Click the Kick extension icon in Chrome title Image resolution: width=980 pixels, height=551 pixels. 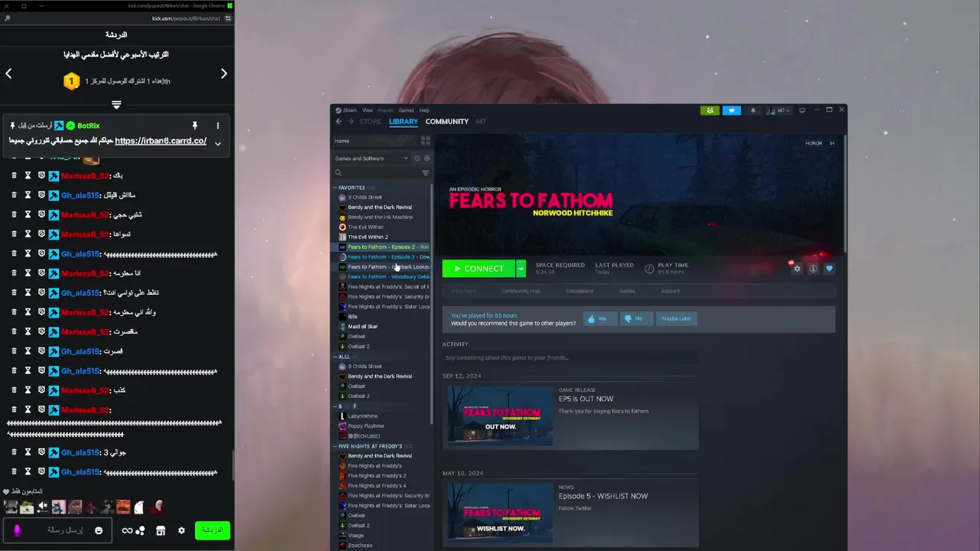(x=230, y=6)
